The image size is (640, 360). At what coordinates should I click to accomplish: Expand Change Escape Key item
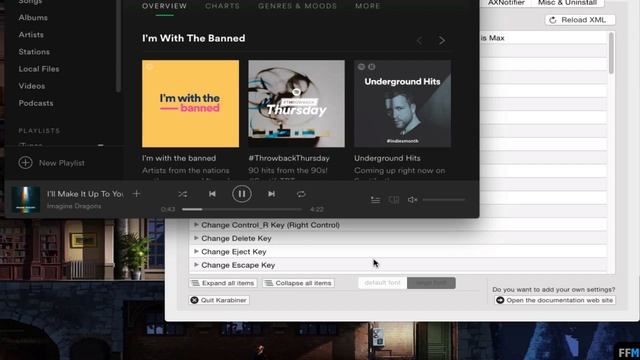pyautogui.click(x=196, y=265)
